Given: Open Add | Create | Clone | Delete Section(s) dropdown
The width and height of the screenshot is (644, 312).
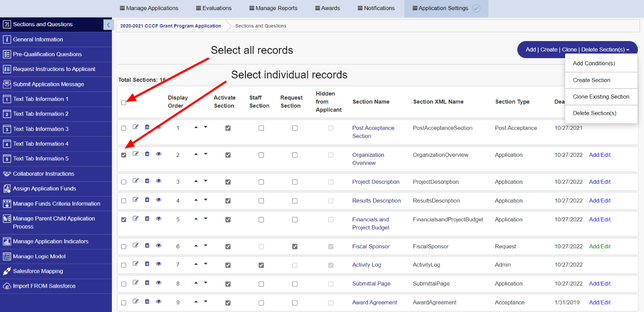Looking at the screenshot, I should [x=577, y=50].
